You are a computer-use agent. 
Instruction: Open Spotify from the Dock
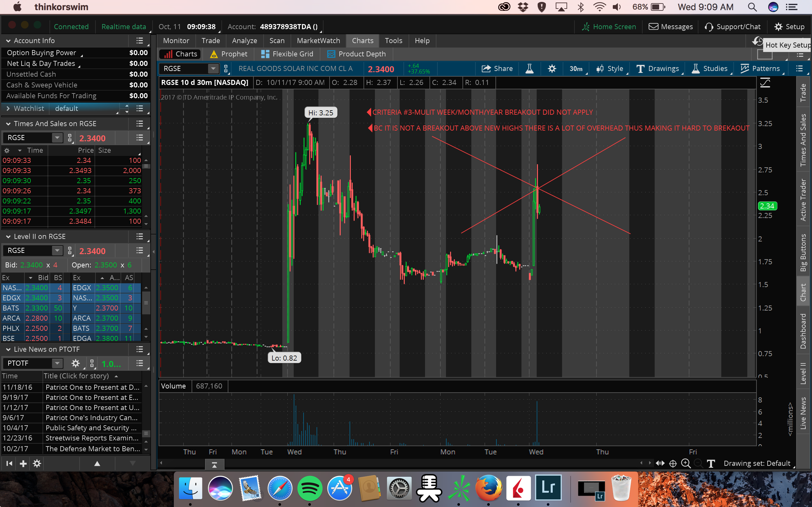309,488
